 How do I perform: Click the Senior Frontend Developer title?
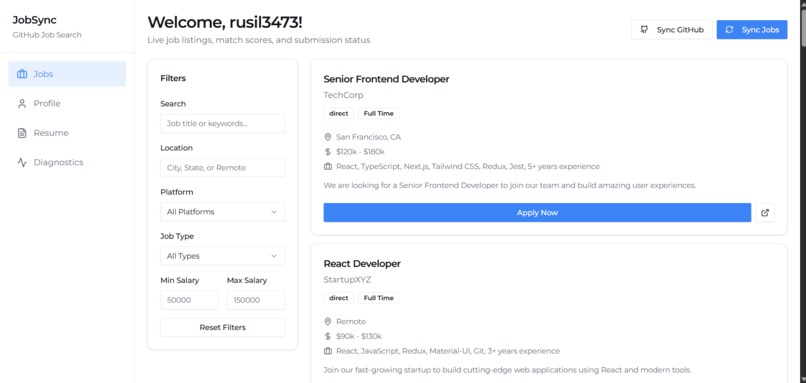386,79
